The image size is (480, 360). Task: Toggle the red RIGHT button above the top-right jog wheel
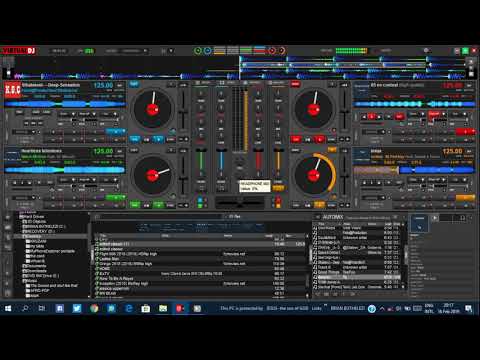tap(295, 84)
